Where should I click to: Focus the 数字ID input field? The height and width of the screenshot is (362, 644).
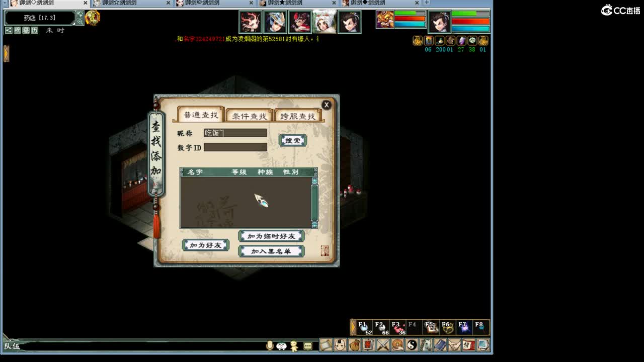coord(235,147)
